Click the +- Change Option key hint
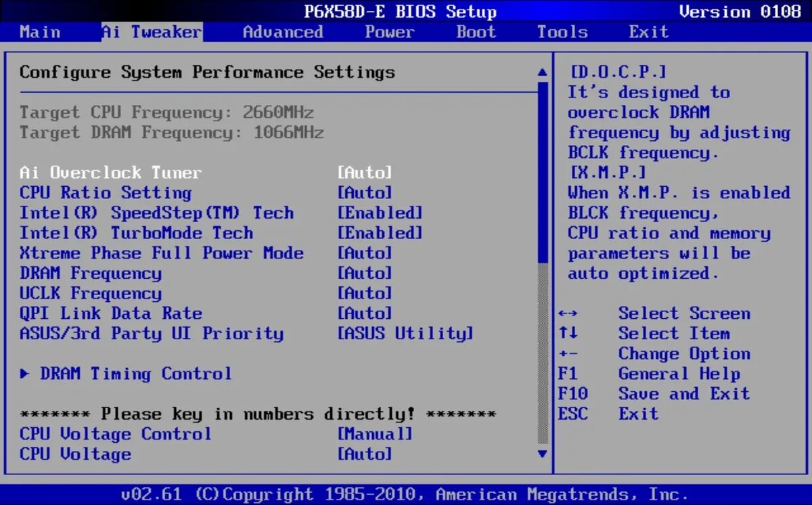This screenshot has width=812, height=505. point(655,354)
